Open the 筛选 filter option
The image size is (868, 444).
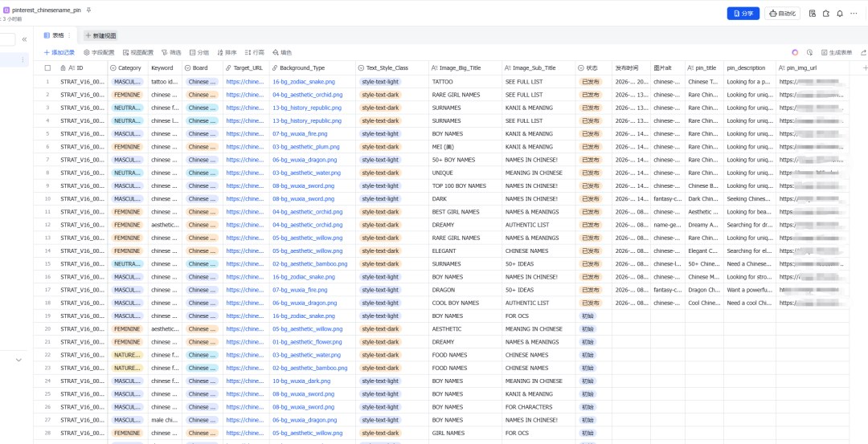[x=171, y=52]
